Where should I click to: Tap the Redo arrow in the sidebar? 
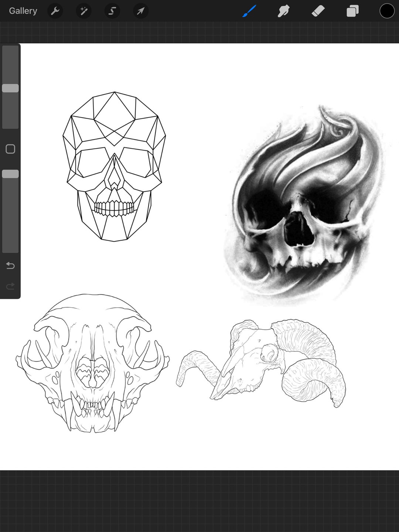pyautogui.click(x=10, y=286)
